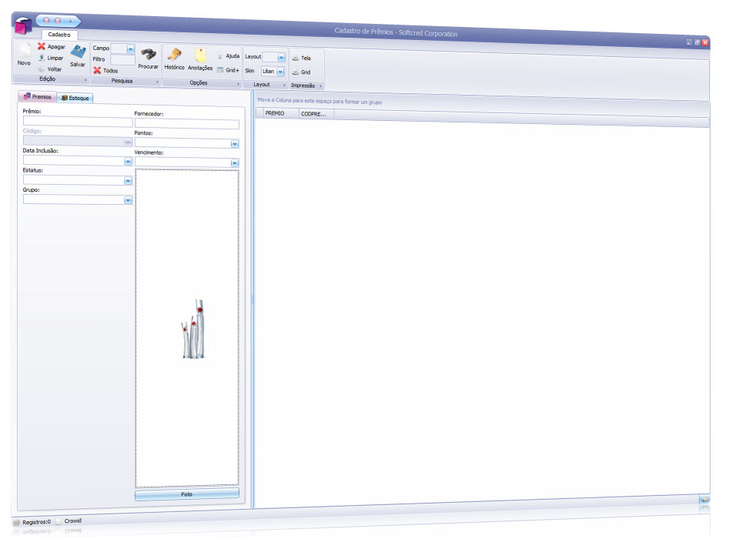
Task: Click the PREMIO column header
Action: [x=275, y=113]
